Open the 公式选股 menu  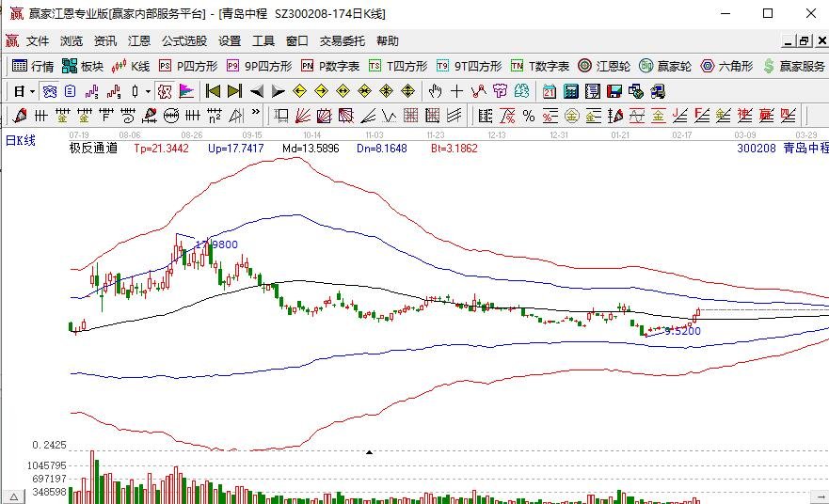184,41
